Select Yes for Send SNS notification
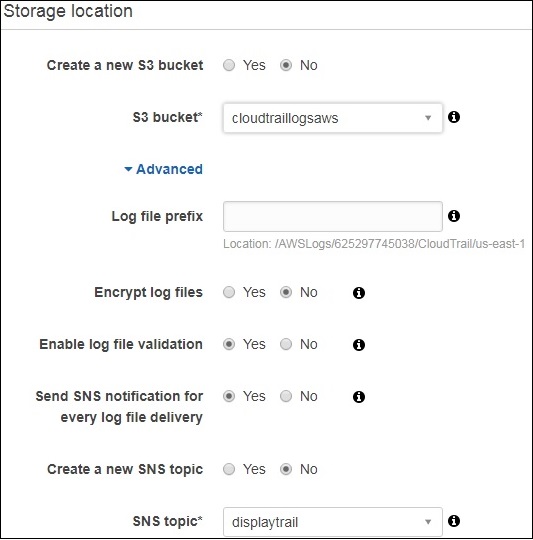This screenshot has height=540, width=533. tap(229, 396)
